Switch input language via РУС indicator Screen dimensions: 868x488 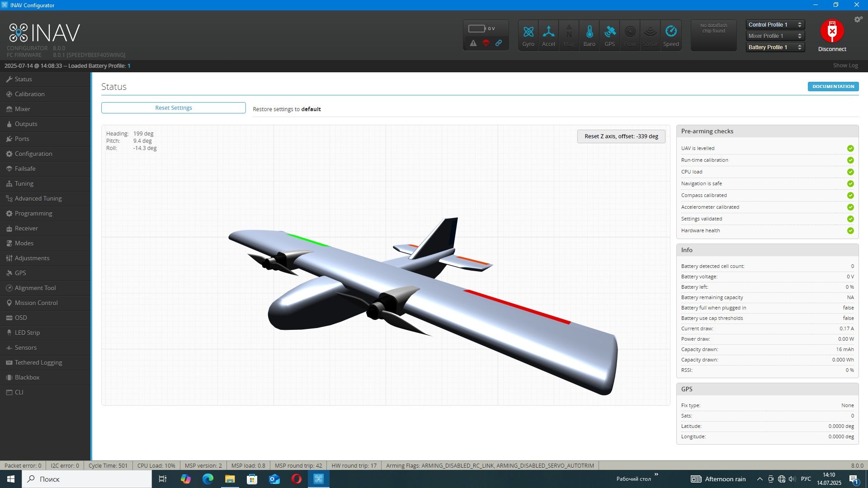806,479
